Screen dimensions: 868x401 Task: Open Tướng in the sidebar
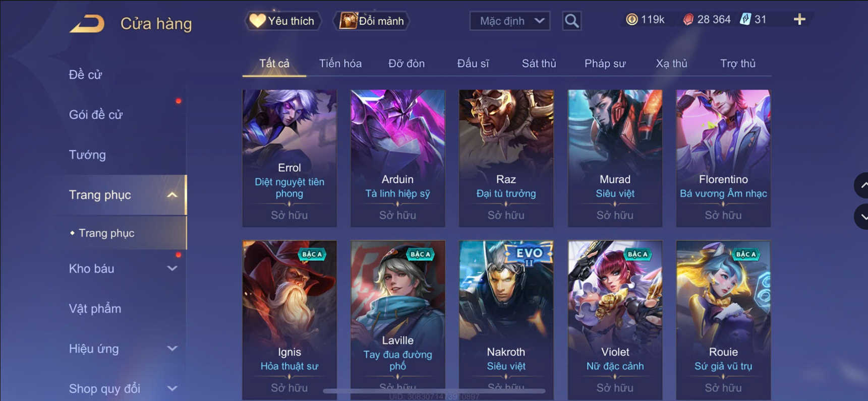click(x=87, y=155)
